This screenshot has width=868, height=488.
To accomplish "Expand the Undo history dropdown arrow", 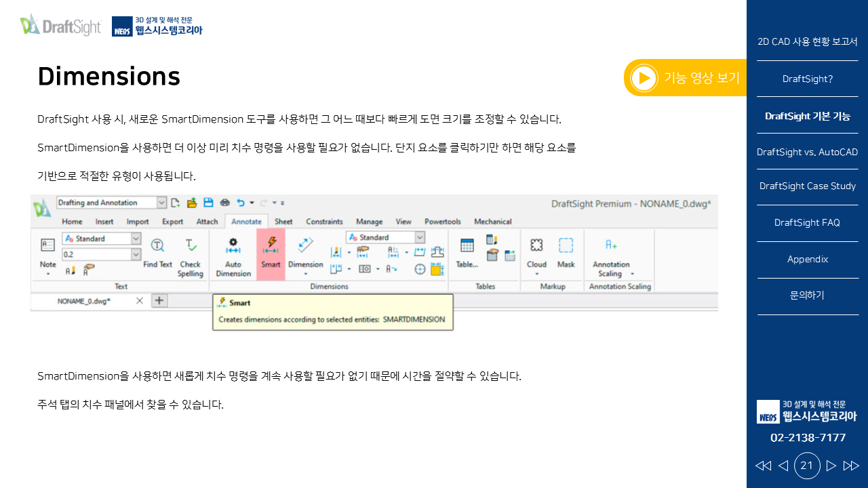I will click(252, 203).
